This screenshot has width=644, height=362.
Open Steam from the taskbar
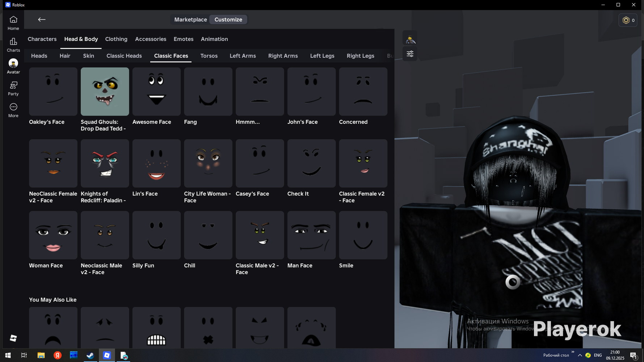click(90, 355)
